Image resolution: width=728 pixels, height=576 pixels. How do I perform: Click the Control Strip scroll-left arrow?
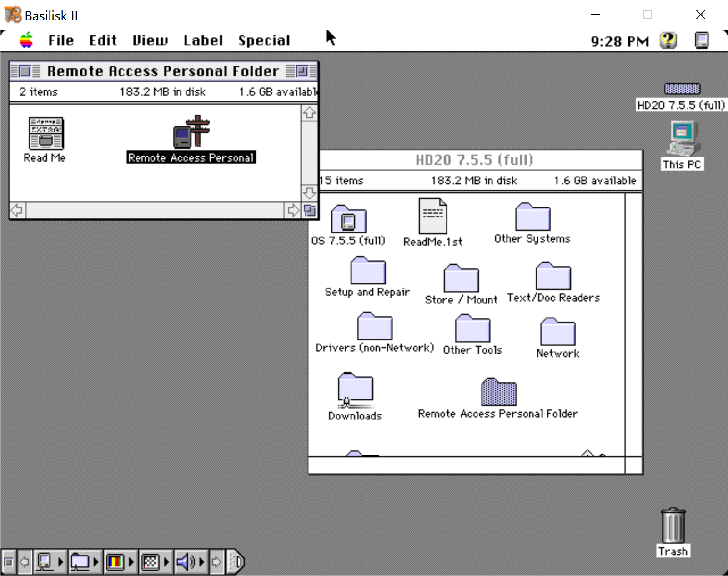[x=25, y=562]
